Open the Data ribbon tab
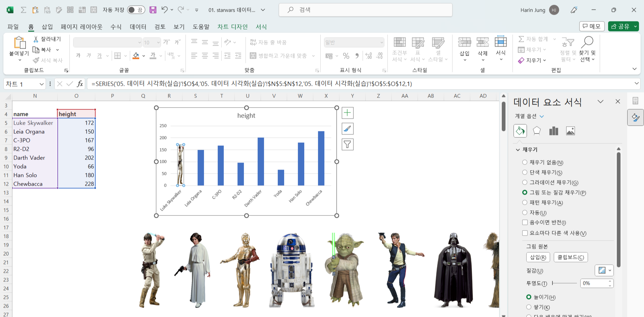The height and width of the screenshot is (317, 644). 138,26
